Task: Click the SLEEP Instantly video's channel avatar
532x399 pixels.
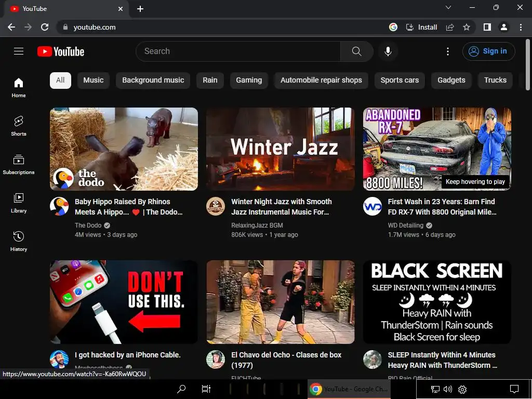Action: 372,360
